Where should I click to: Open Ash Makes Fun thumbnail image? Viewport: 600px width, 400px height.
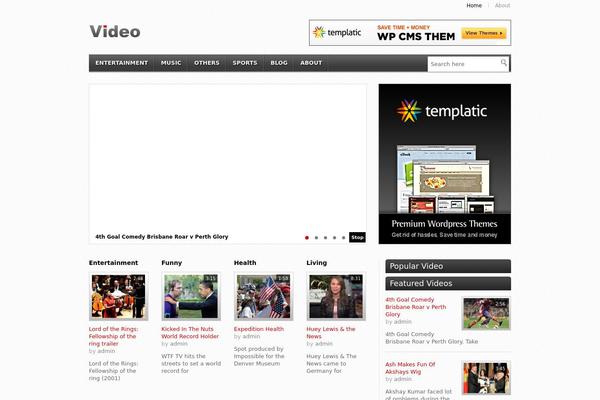486,378
